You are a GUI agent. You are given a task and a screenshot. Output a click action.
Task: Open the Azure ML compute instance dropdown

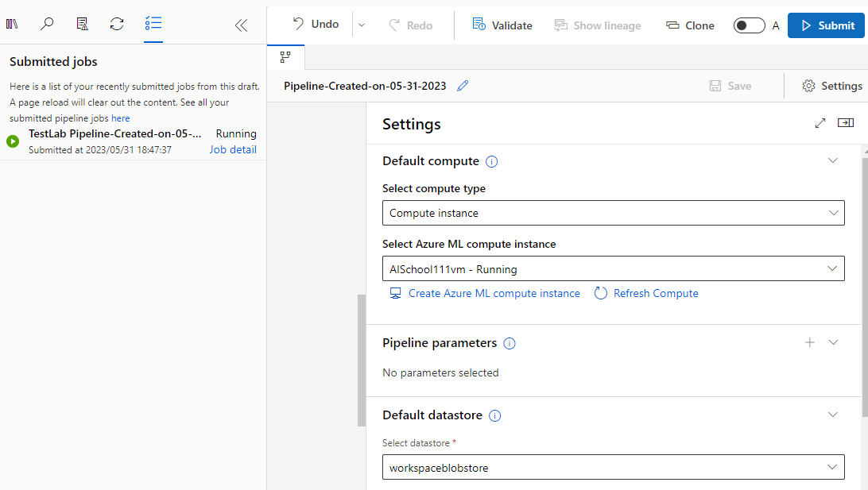(x=613, y=269)
